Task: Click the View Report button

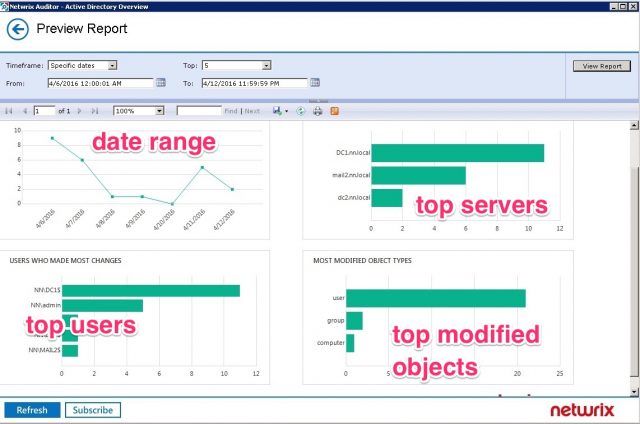Action: (x=602, y=66)
